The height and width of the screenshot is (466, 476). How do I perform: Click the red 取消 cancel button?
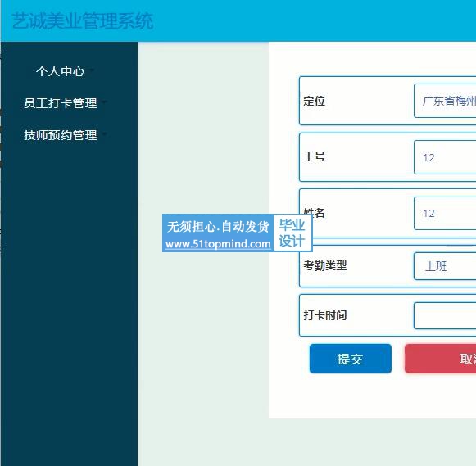tap(441, 359)
